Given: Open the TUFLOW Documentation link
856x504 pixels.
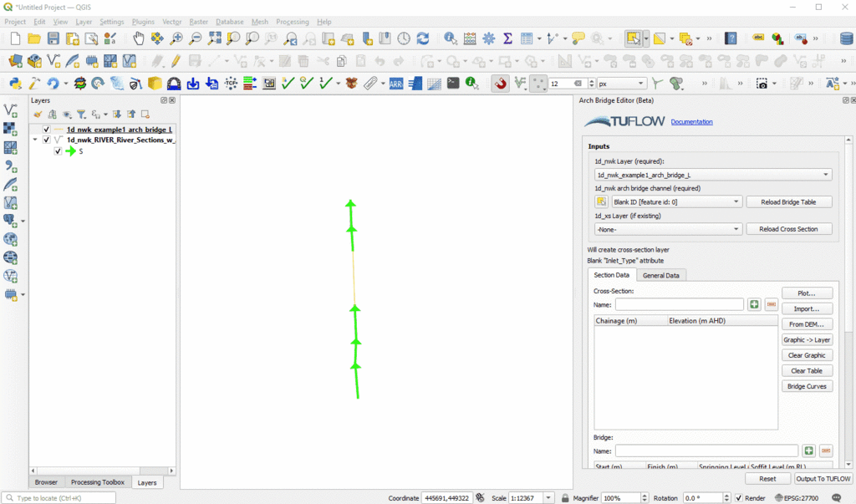Looking at the screenshot, I should point(691,122).
